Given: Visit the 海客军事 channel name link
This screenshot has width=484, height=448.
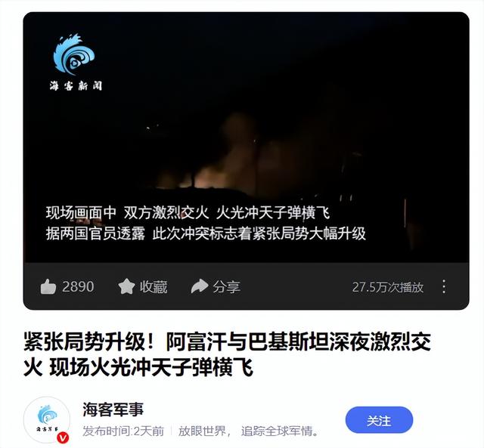Looking at the screenshot, I should coord(113,409).
